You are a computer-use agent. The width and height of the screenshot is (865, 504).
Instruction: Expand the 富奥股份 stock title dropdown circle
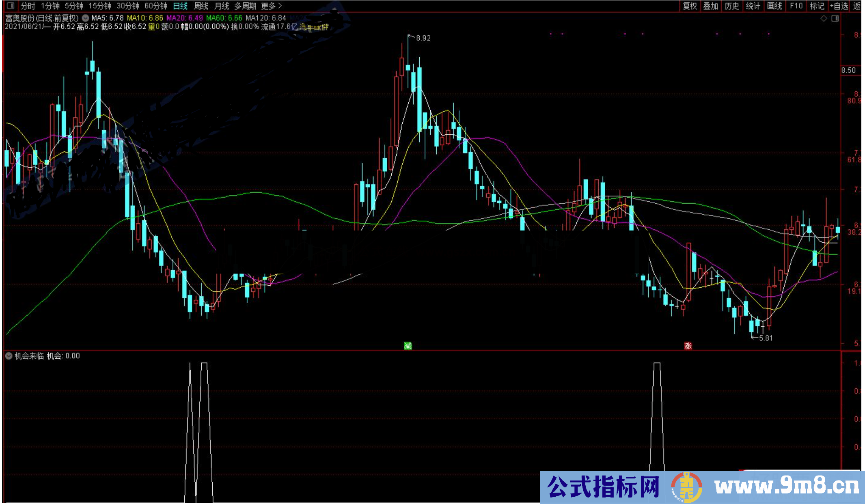85,18
